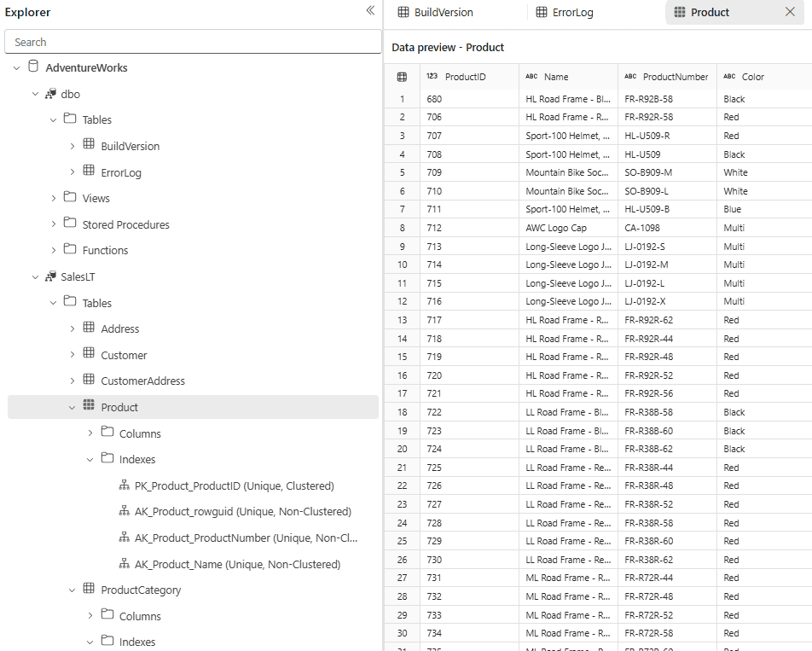The width and height of the screenshot is (812, 651).
Task: Collapse the dbo schema node
Action: [35, 94]
